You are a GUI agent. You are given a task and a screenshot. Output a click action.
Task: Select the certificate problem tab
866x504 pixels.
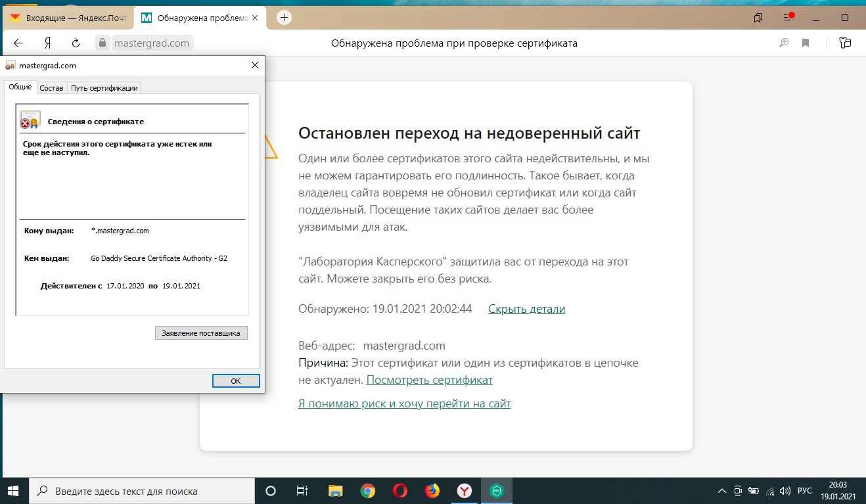click(x=200, y=18)
